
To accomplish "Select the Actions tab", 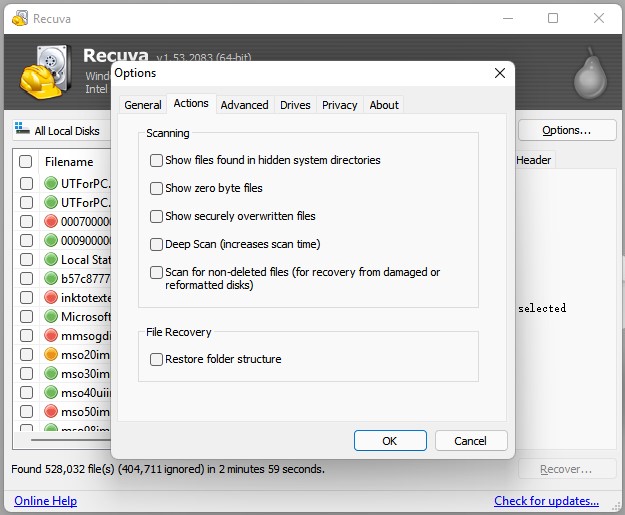I will tap(191, 104).
